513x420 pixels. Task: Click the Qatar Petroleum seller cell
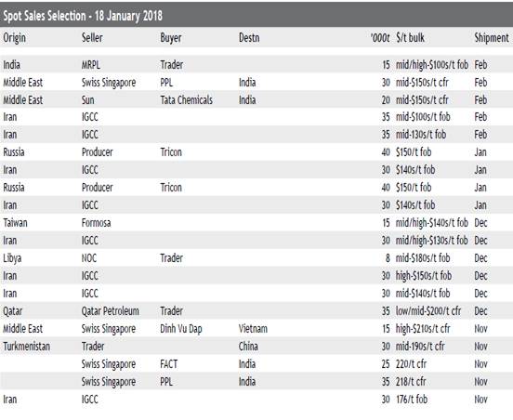pos(111,311)
